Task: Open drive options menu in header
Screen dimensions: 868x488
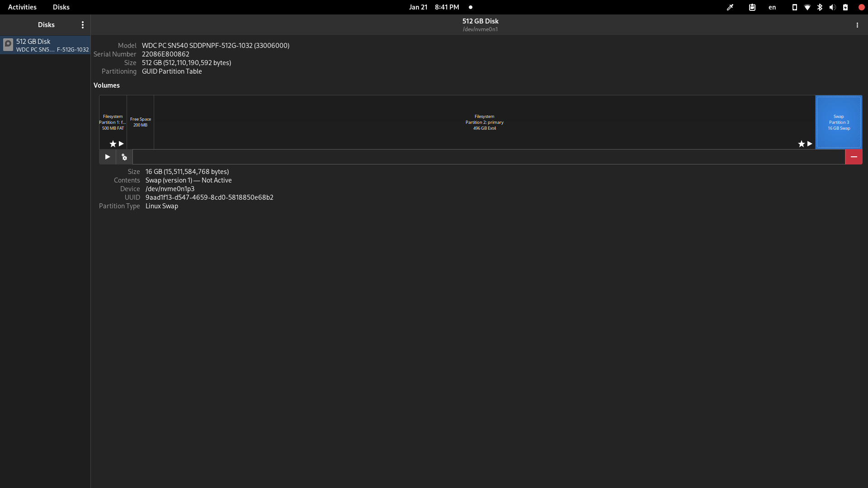Action: (857, 25)
